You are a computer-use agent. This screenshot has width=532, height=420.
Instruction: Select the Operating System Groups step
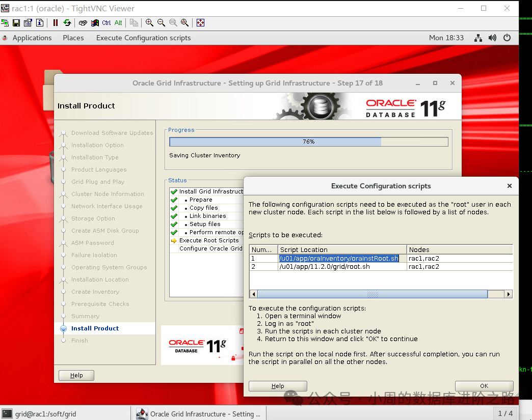(109, 267)
